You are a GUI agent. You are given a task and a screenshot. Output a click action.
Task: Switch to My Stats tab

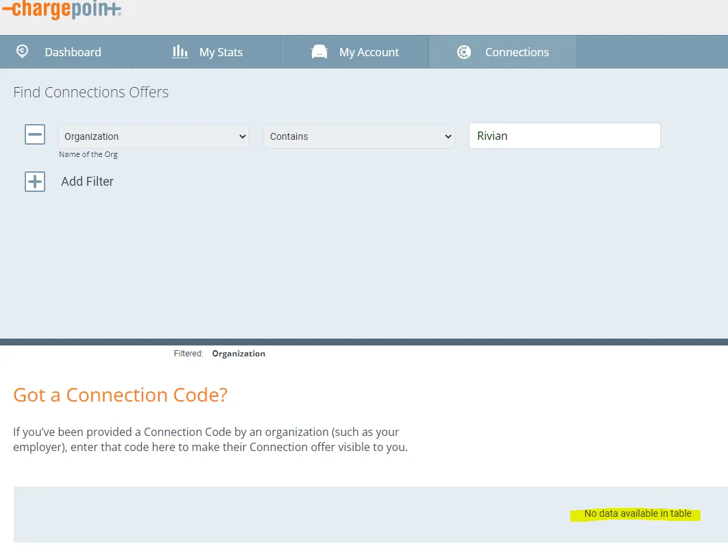pos(207,52)
